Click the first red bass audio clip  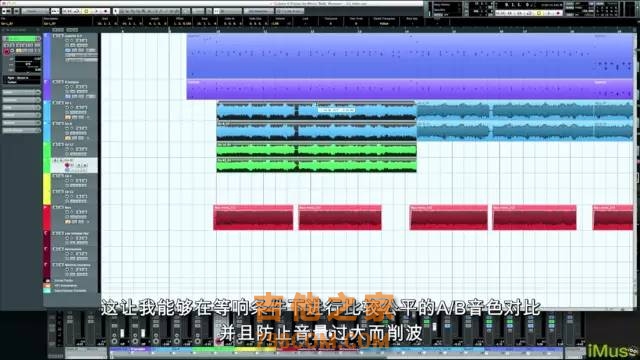253,218
